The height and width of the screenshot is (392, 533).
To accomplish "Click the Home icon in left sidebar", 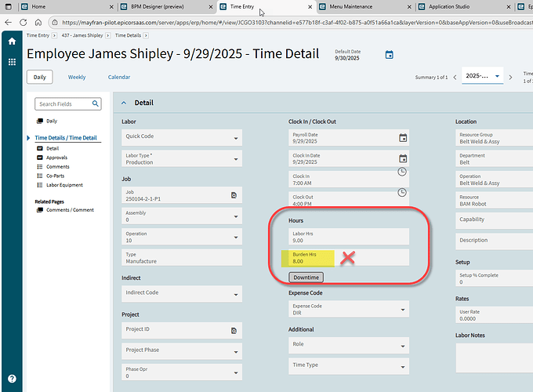I will pos(12,42).
